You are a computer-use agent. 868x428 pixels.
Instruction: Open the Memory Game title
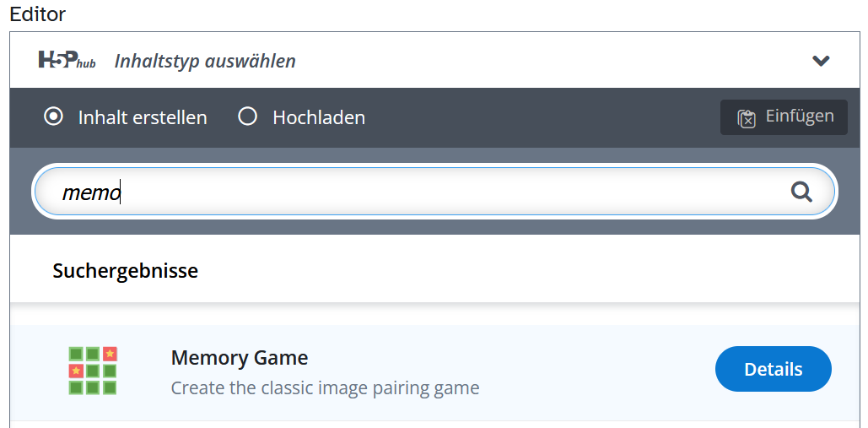[240, 357]
